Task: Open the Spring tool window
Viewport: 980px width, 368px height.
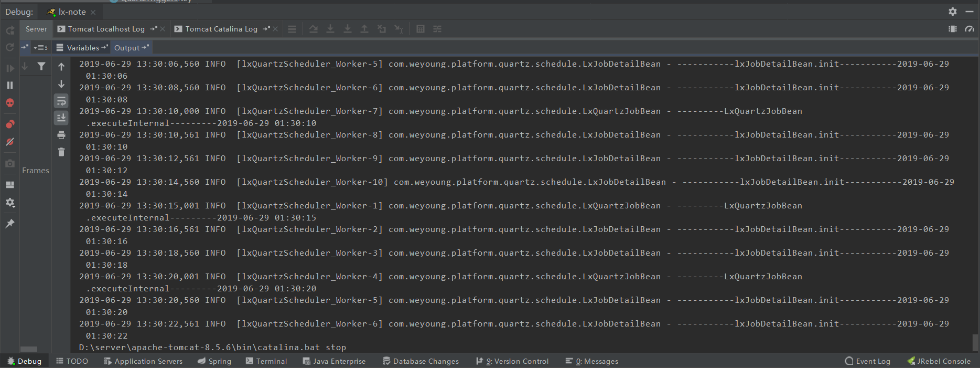Action: click(x=214, y=361)
